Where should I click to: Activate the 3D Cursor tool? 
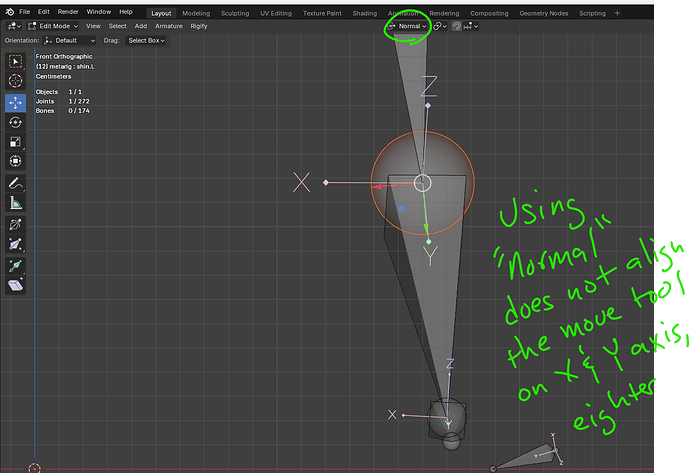click(15, 81)
